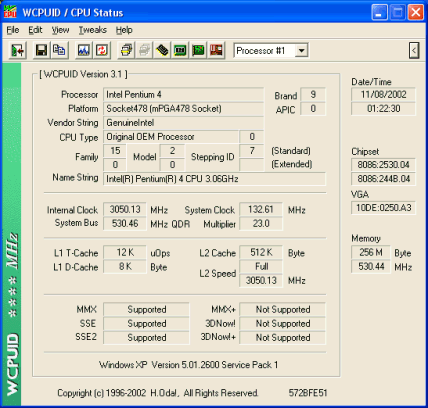Viewport: 428px width, 408px height.
Task: Open the real-time clock graph icon
Action: click(x=84, y=51)
